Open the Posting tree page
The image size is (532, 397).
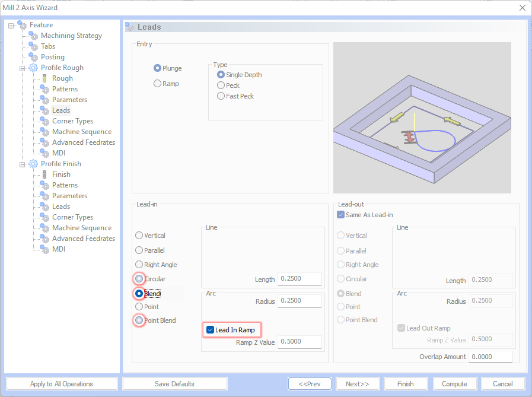click(53, 57)
